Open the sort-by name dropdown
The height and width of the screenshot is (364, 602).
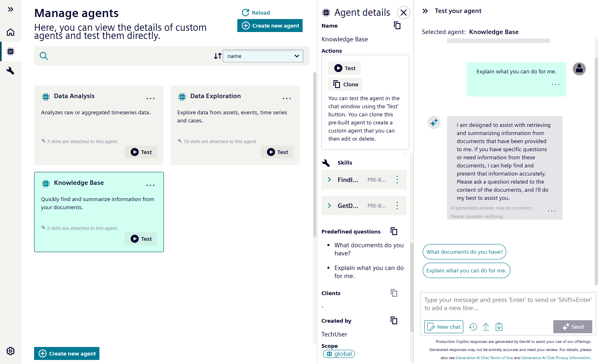(x=263, y=56)
